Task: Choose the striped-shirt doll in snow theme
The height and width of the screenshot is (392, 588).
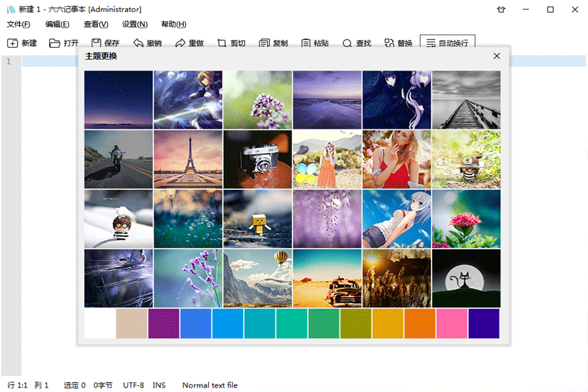Action: click(x=118, y=218)
